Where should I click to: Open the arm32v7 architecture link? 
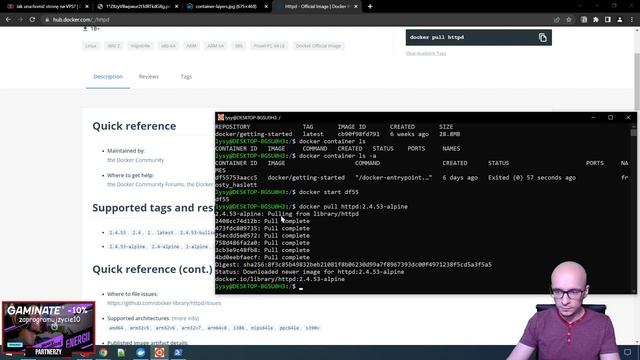pyautogui.click(x=191, y=328)
